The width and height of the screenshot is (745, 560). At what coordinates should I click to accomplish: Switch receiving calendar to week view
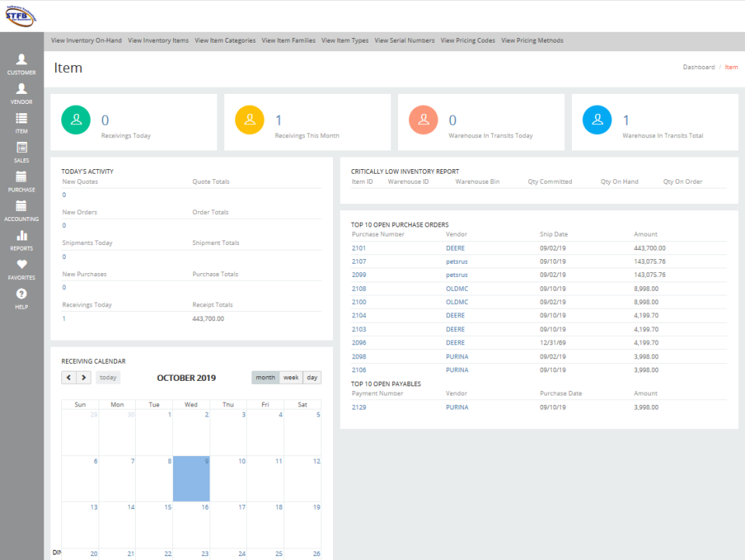(x=290, y=377)
